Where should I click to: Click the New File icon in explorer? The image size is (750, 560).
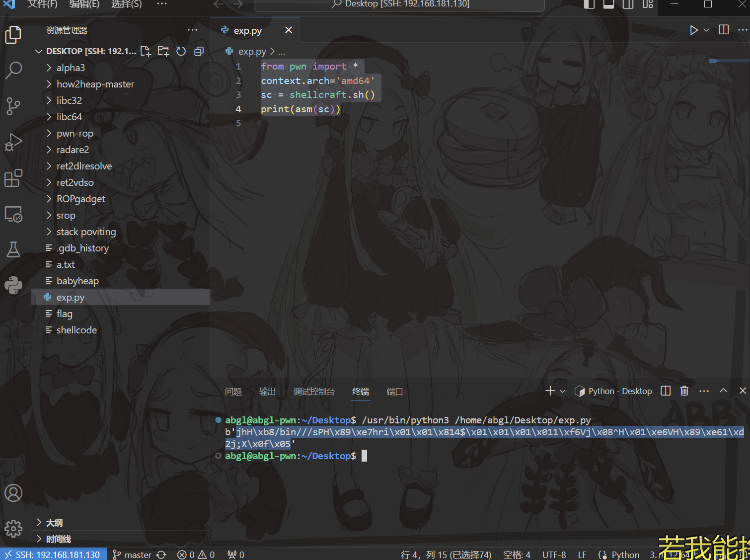tap(146, 51)
